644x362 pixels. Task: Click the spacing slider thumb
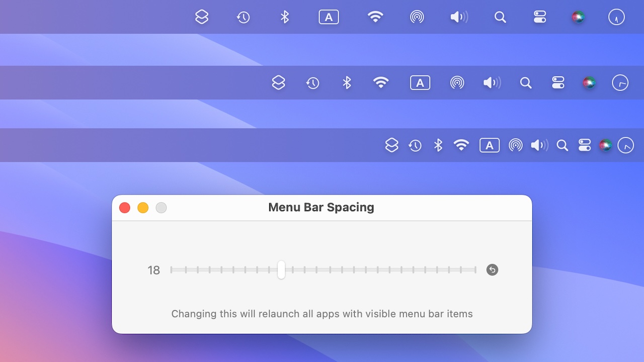tap(281, 270)
